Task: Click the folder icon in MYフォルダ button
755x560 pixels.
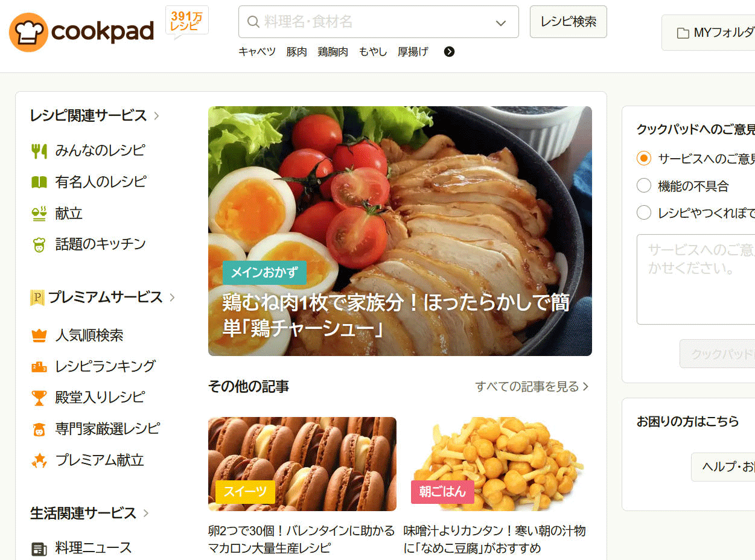Action: pyautogui.click(x=683, y=33)
